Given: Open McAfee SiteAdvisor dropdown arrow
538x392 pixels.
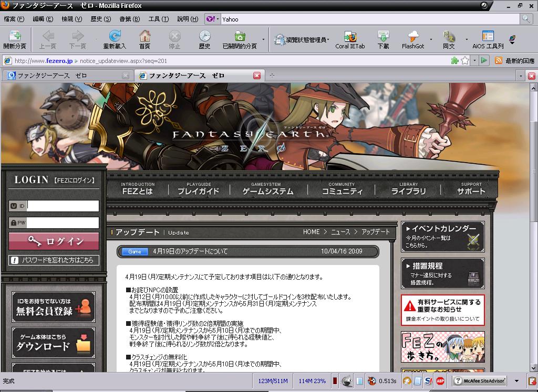Looking at the screenshot, I should [x=516, y=381].
